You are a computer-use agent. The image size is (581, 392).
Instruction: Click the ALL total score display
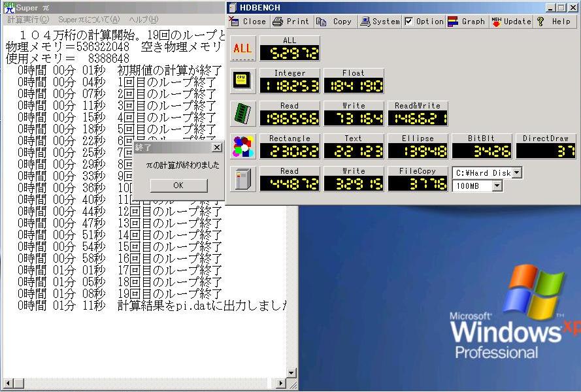(290, 53)
